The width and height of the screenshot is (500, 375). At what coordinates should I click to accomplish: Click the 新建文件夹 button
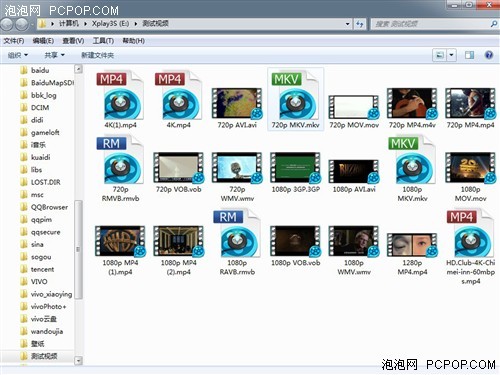click(x=97, y=55)
